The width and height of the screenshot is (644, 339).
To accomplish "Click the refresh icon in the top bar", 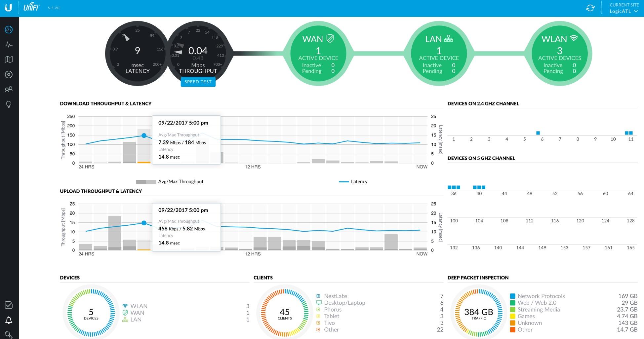I will tap(590, 8).
